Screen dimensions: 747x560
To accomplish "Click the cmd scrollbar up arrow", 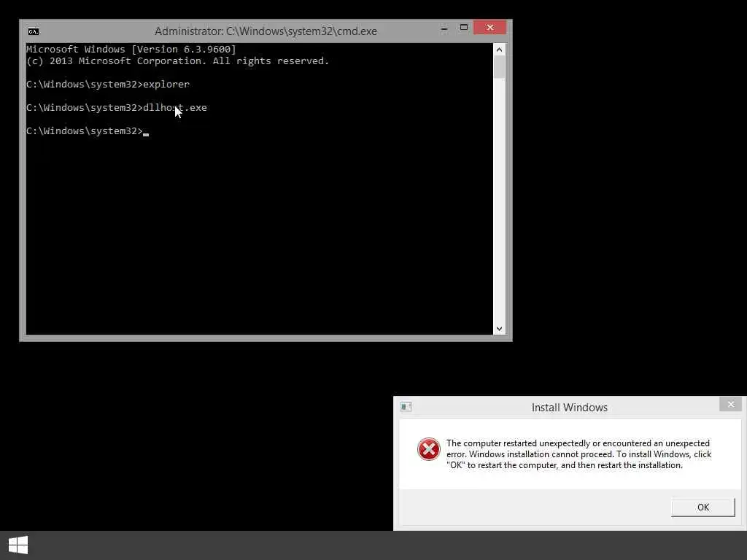I will (499, 50).
